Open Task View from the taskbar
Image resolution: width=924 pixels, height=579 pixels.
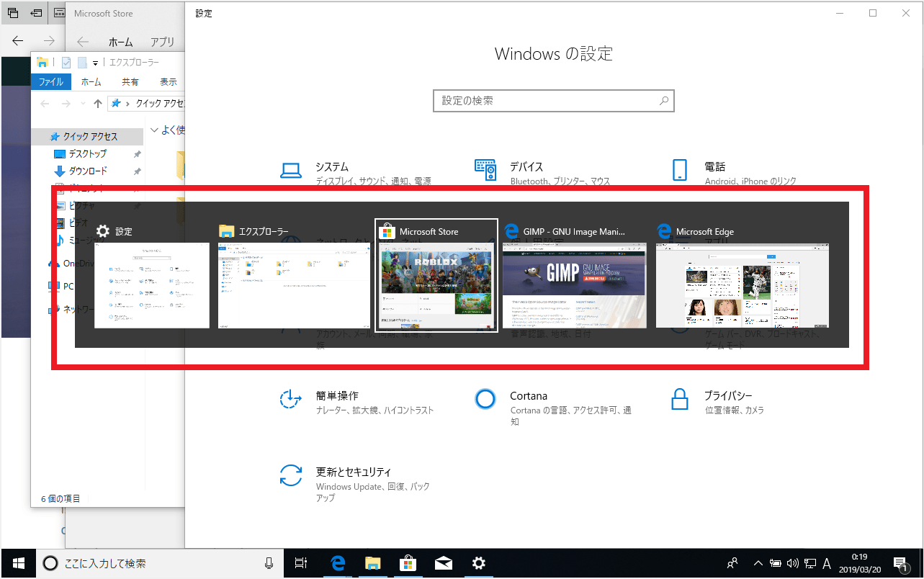point(301,563)
